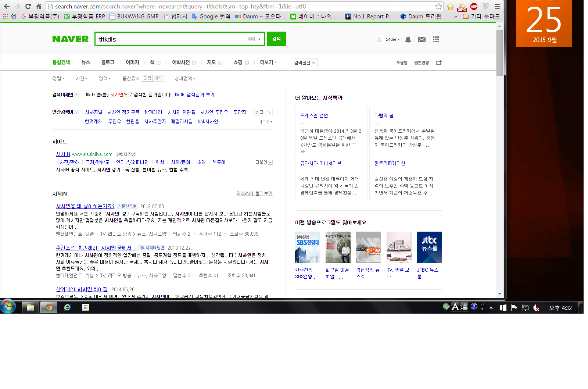Expand the 정렬 sort dropdown
The width and height of the screenshot is (588, 389).
(58, 78)
